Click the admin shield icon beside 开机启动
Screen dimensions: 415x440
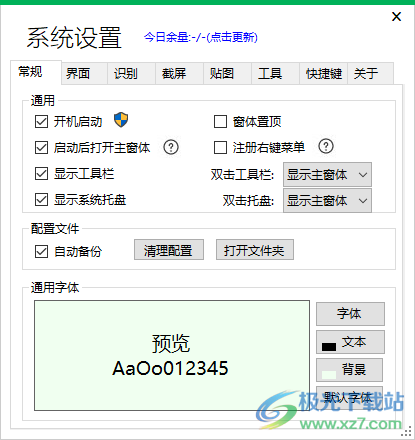tap(121, 120)
